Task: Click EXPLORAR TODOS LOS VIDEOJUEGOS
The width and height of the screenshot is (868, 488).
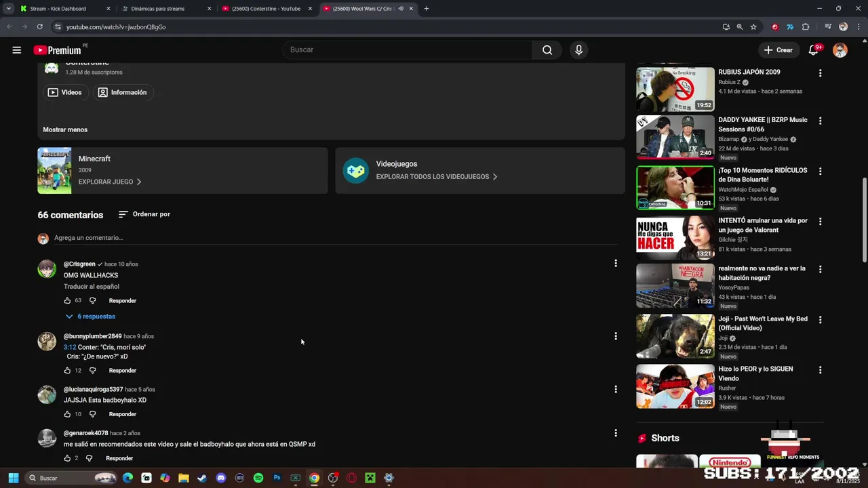Action: click(x=437, y=176)
